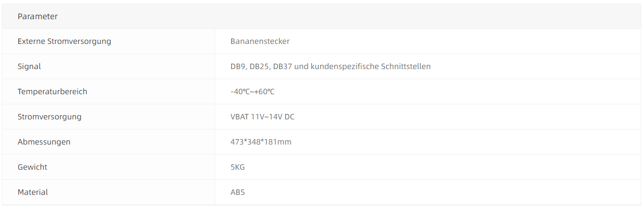
Task: Click the ABS material value
Action: 238,192
